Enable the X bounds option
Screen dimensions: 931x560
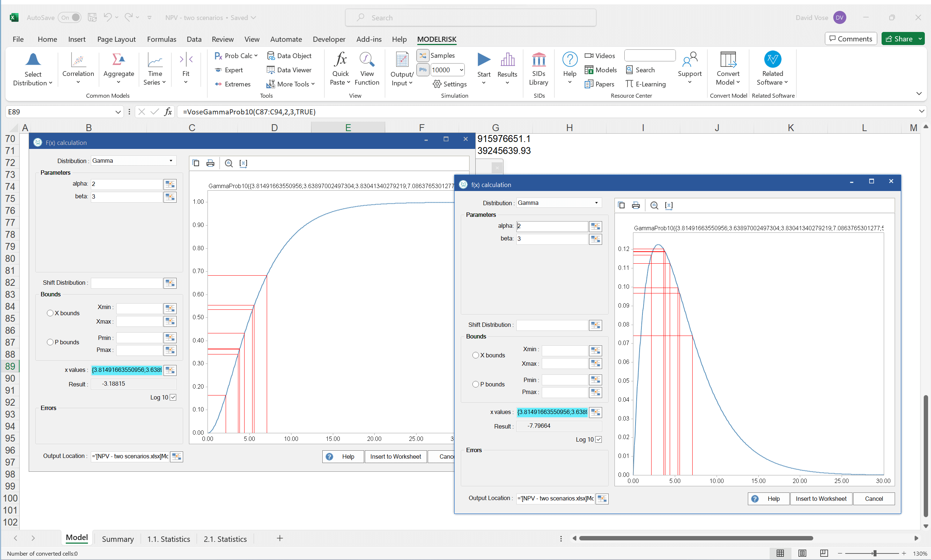tap(50, 313)
